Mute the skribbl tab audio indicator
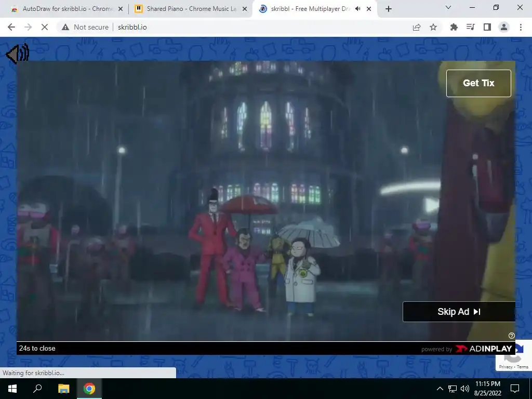Screen dimensions: 532x399 [357, 9]
